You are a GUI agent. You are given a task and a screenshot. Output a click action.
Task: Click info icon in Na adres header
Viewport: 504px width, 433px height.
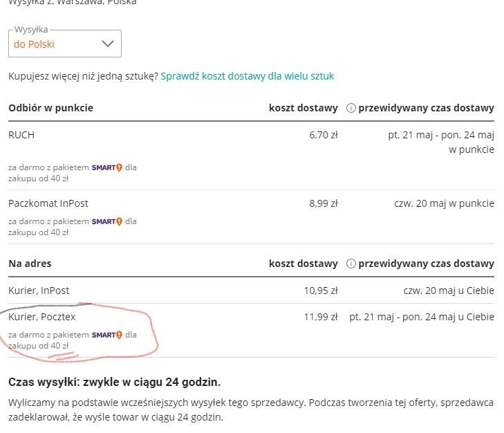pyautogui.click(x=351, y=264)
